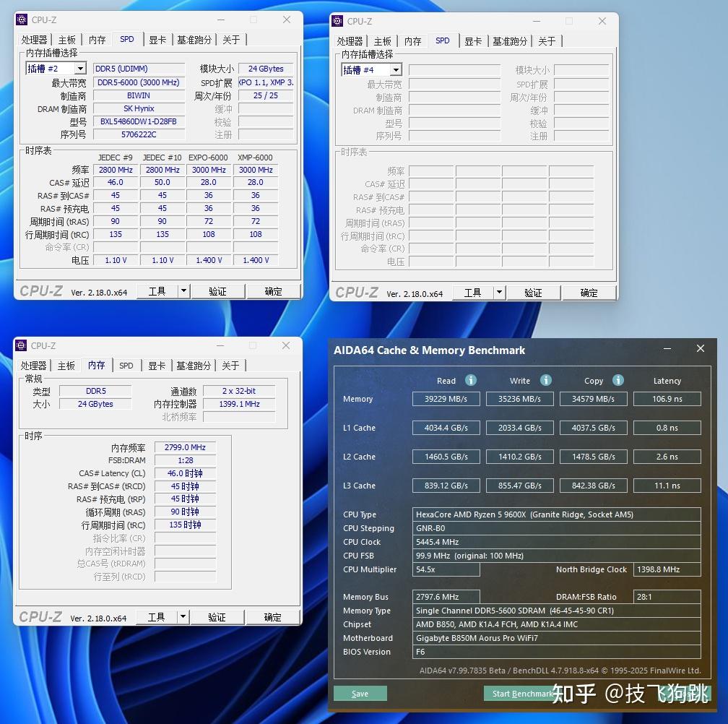Open 显卡 tab in memory window

pyautogui.click(x=157, y=366)
